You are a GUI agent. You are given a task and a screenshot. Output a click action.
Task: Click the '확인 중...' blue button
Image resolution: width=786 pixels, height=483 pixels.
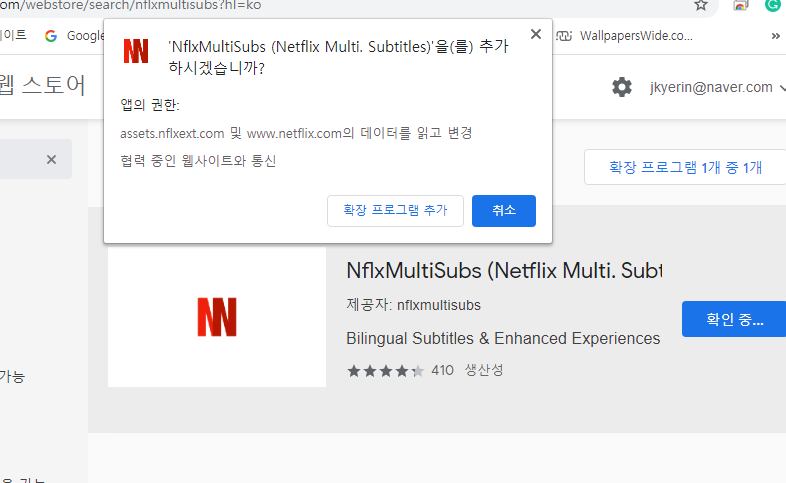(734, 319)
